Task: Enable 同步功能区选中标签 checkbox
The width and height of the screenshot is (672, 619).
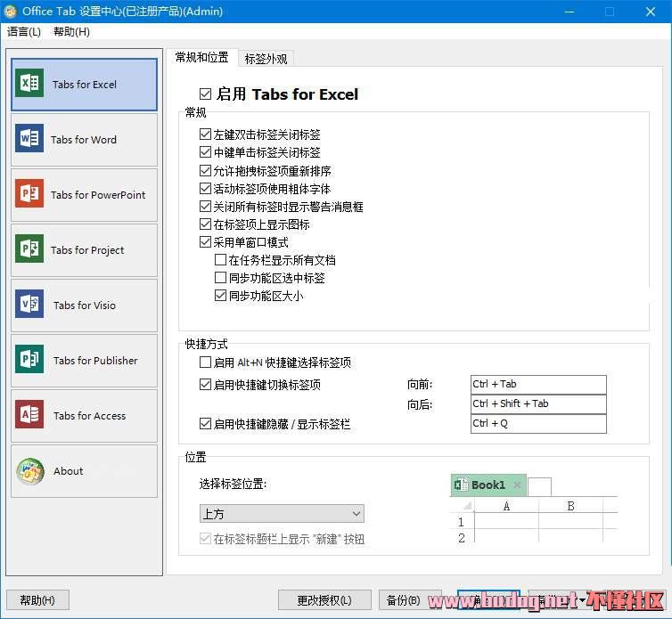Action: [220, 278]
